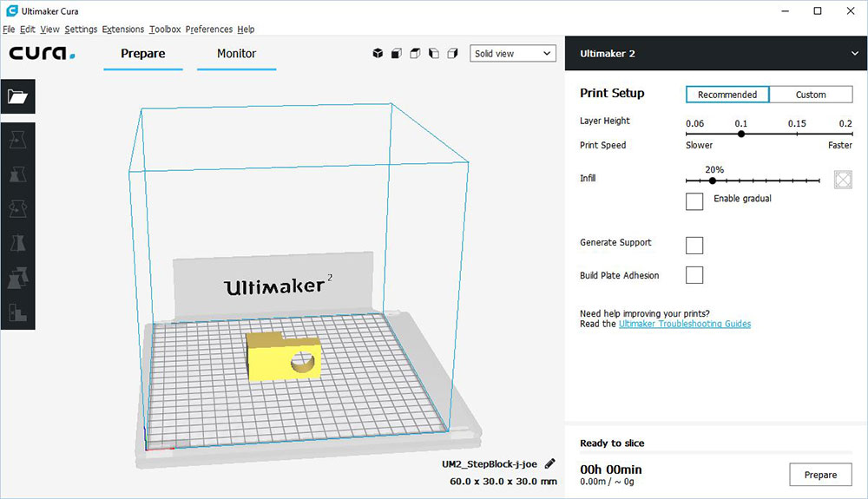Check the Generate Support box
868x499 pixels.
click(694, 245)
